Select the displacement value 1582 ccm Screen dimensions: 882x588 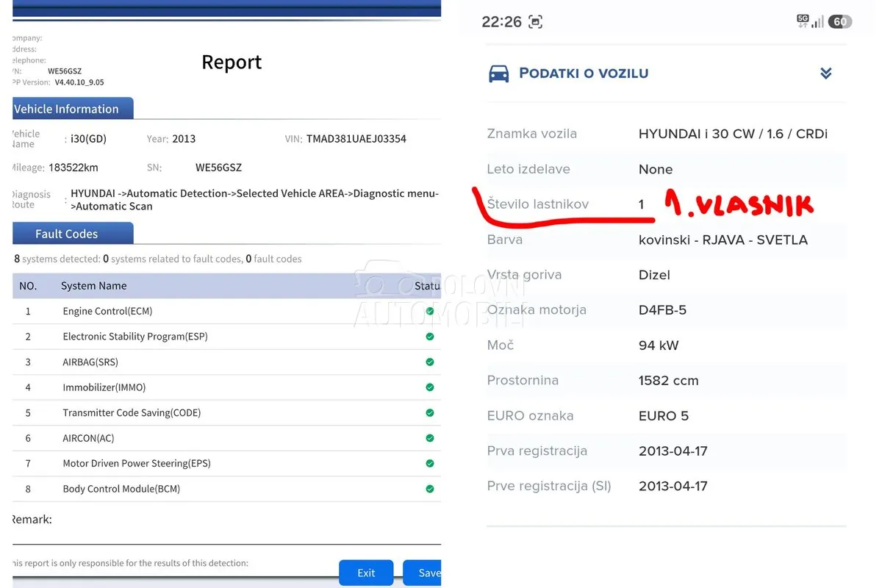pyautogui.click(x=669, y=381)
